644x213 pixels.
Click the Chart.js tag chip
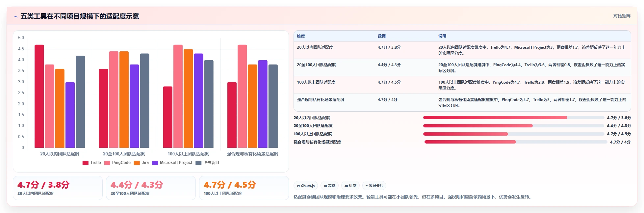(x=306, y=186)
